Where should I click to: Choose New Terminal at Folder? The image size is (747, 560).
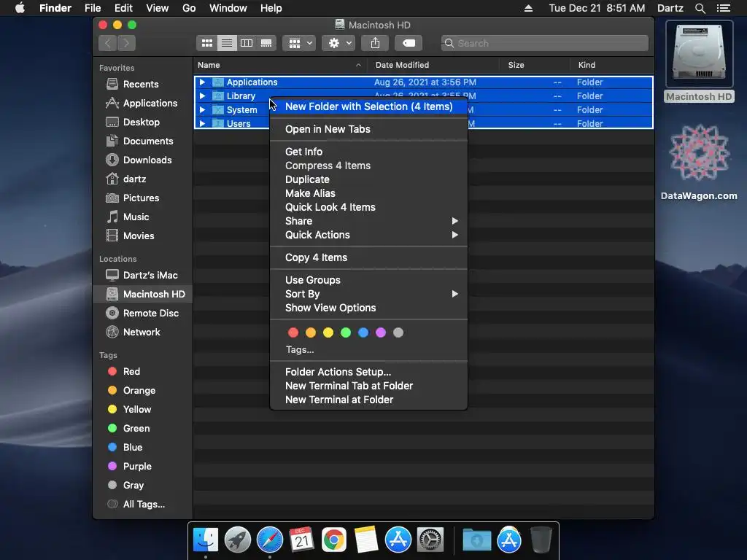pos(368,400)
